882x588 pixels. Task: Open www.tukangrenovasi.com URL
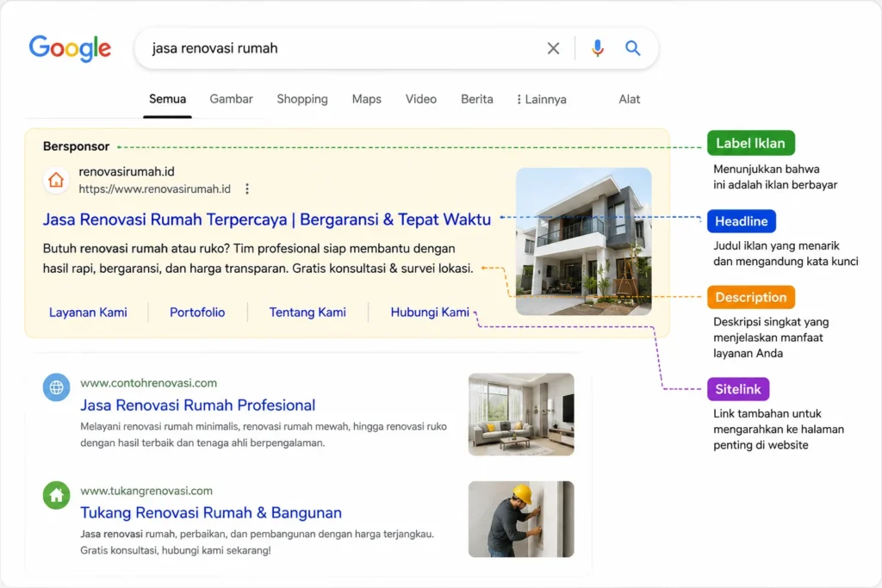(146, 491)
